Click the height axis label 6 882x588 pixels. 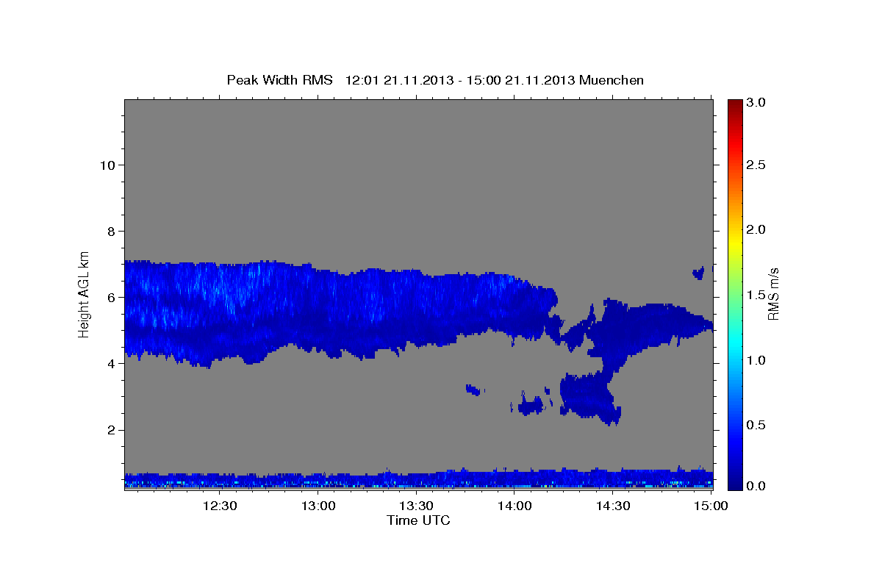coord(110,297)
